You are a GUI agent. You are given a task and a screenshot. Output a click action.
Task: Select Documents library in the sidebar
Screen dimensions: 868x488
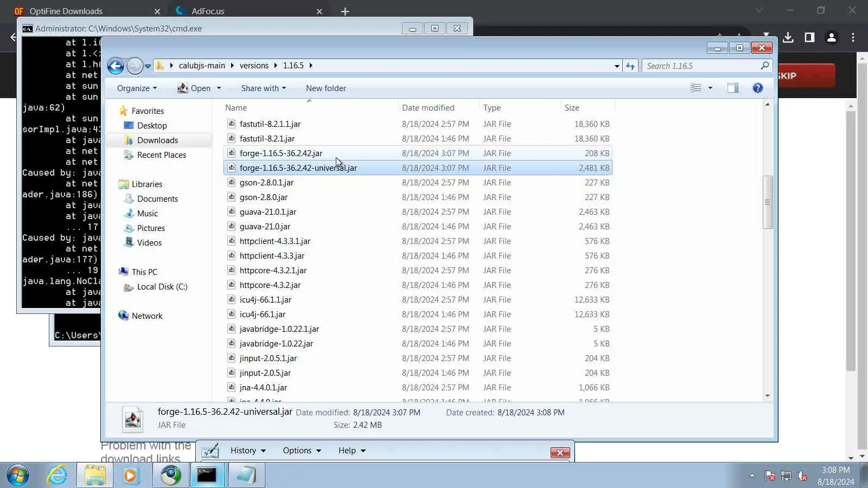pyautogui.click(x=157, y=198)
